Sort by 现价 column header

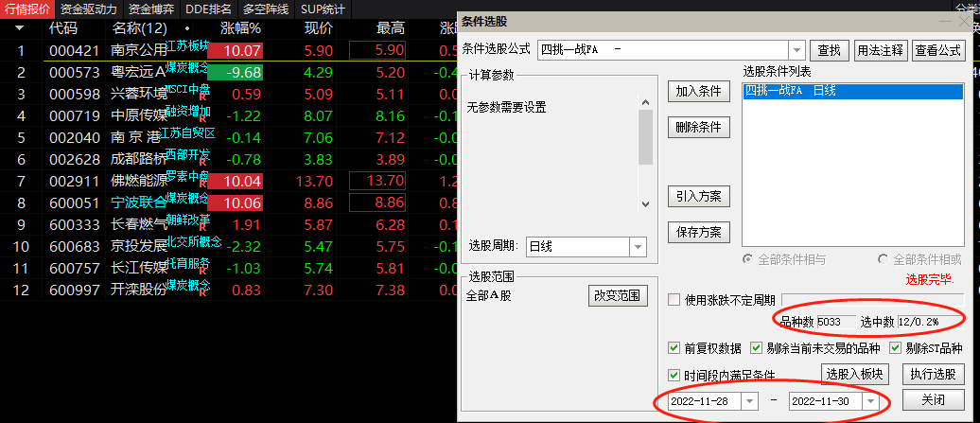319,28
